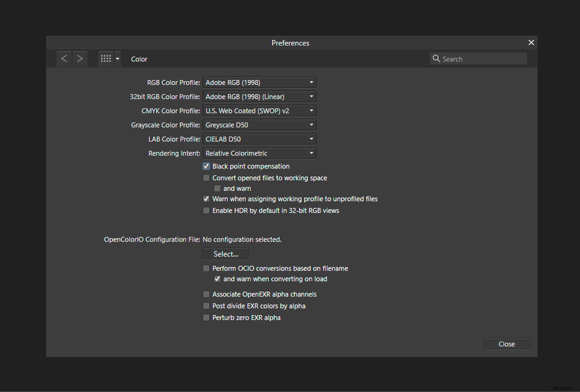Enable Convert opened files to working space
The width and height of the screenshot is (580, 392).
click(206, 178)
